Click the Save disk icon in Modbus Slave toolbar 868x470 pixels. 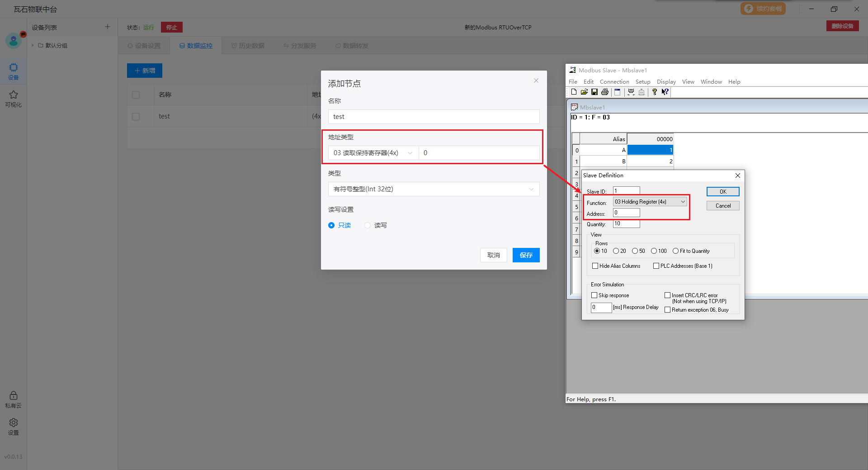click(594, 92)
